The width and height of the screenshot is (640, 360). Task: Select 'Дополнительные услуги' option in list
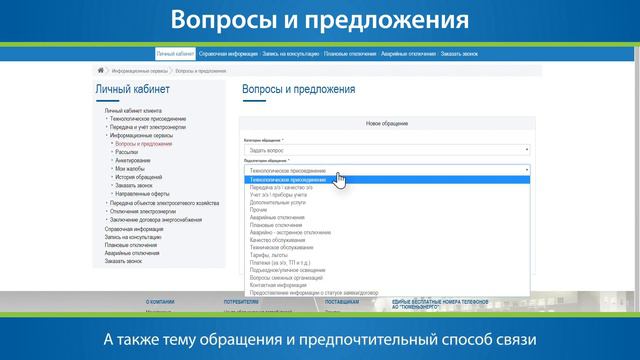click(387, 202)
